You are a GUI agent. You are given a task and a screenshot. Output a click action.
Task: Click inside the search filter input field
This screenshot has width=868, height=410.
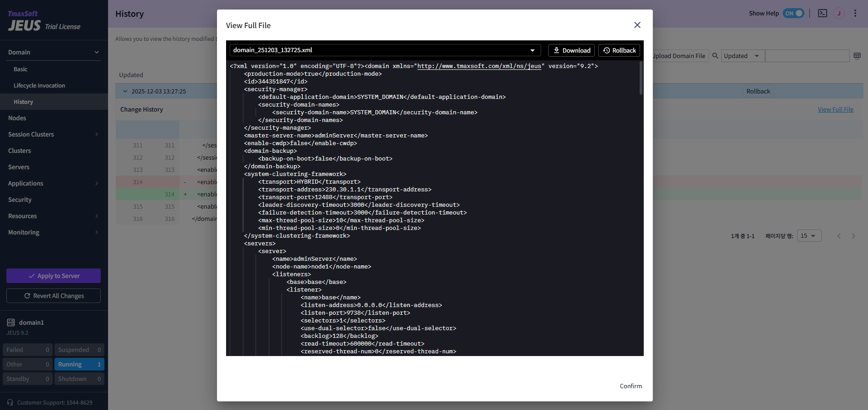(x=808, y=55)
